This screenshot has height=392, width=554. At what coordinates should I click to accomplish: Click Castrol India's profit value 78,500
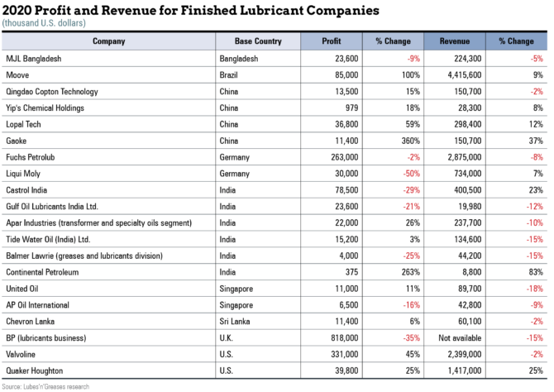(345, 189)
